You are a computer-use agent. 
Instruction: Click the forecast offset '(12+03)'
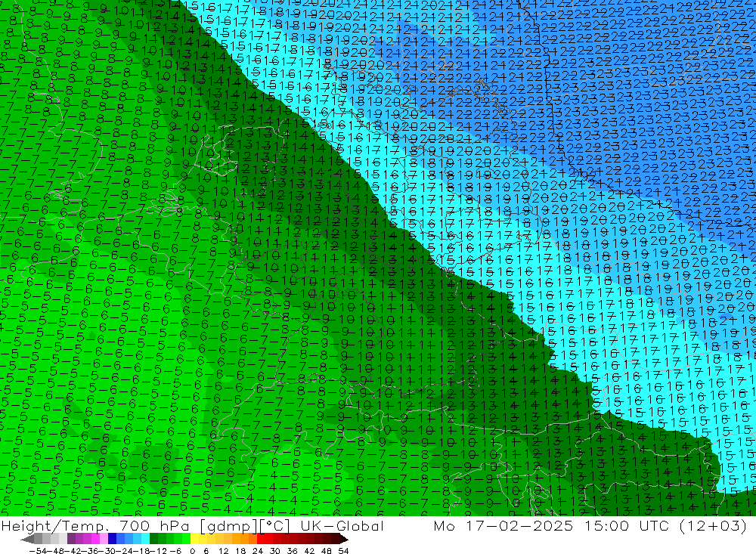(x=713, y=525)
